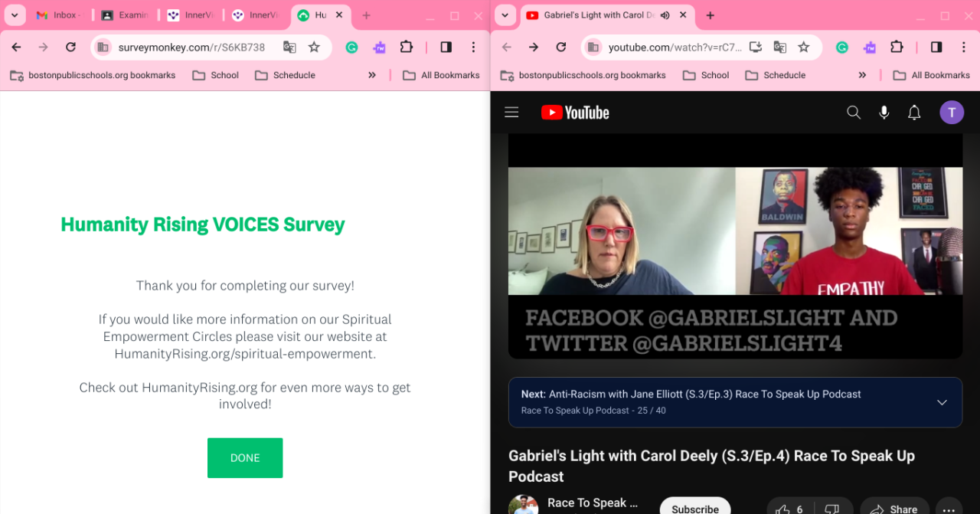This screenshot has height=514, width=980.
Task: Open more actions three-dot button under video
Action: click(949, 509)
